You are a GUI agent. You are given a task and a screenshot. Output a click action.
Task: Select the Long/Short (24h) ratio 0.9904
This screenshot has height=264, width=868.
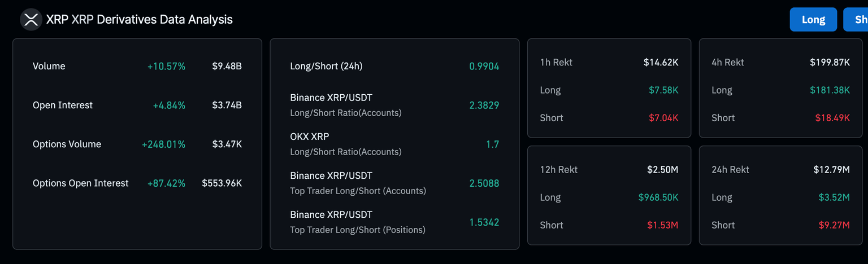484,66
